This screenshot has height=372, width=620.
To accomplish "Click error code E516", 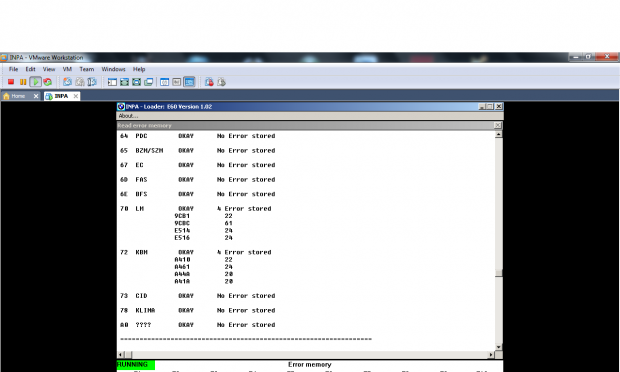I will click(182, 238).
